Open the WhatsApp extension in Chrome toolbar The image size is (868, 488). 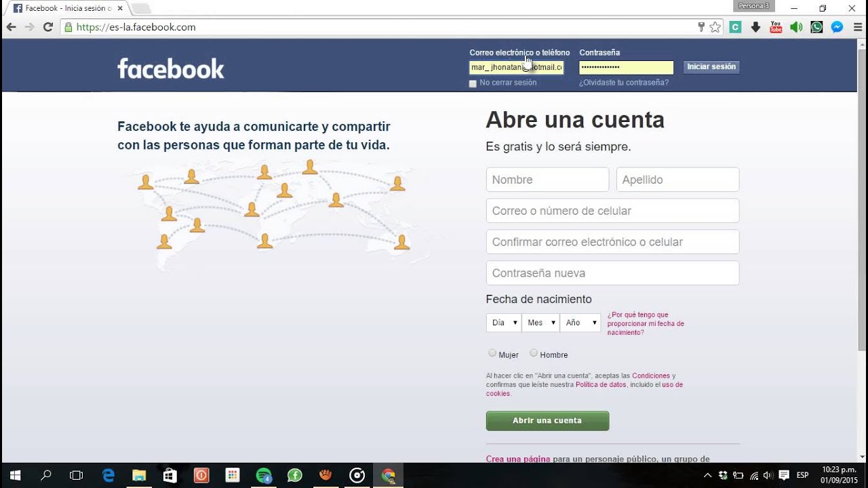816,27
